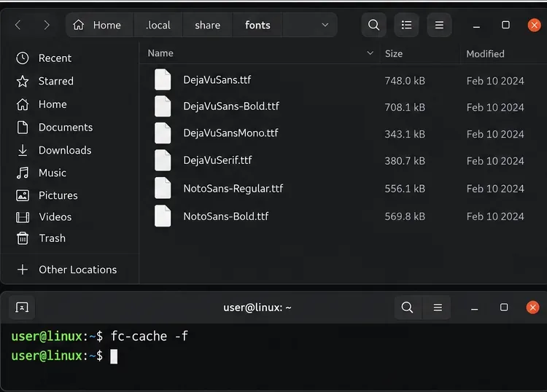Open the terminal hamburger menu

pos(438,307)
